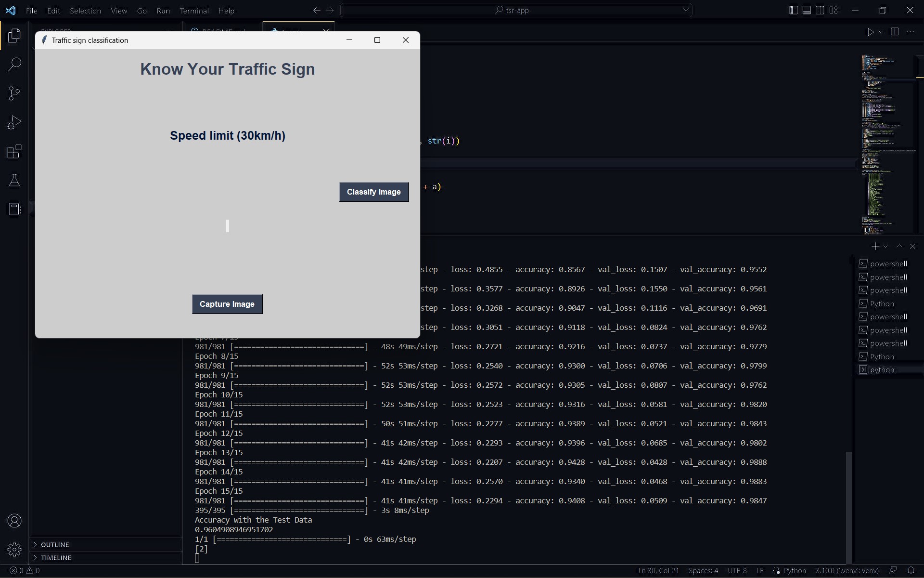924x578 pixels.
Task: Open the Run and Debug view
Action: (14, 122)
